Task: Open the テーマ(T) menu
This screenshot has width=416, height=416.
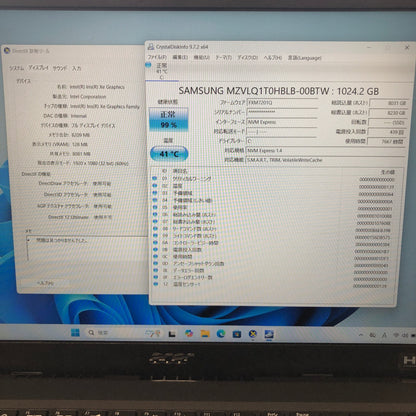Action: [223, 57]
